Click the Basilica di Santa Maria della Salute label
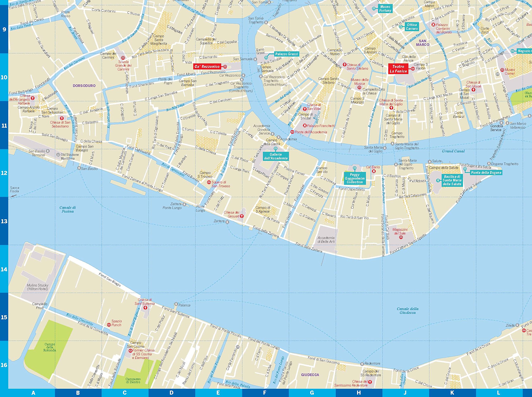This screenshot has width=532, height=397. [452, 180]
